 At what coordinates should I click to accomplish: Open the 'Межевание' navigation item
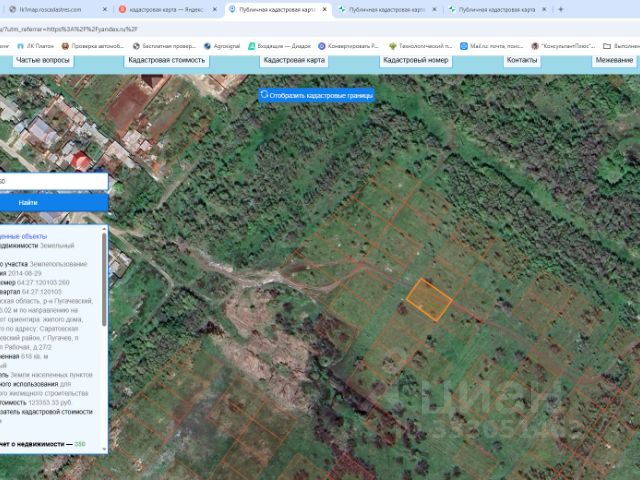[614, 60]
